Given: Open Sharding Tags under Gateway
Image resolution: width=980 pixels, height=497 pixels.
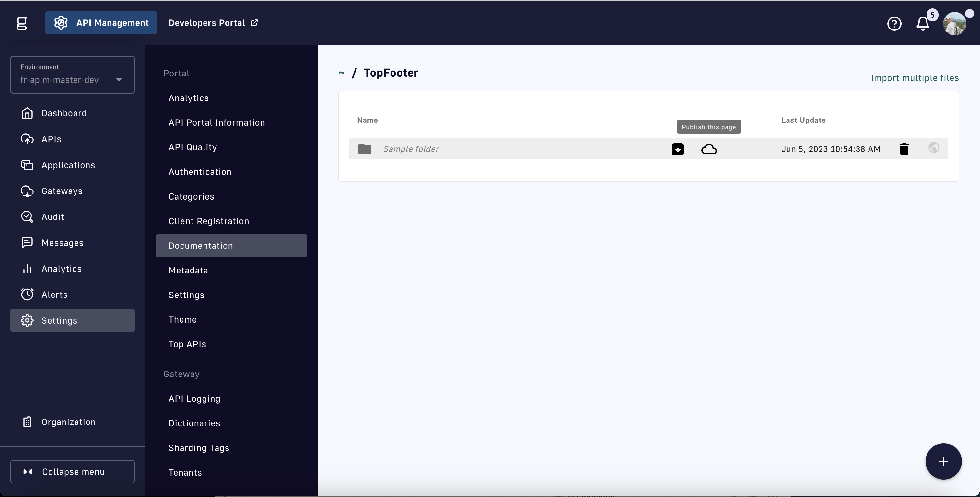Looking at the screenshot, I should [199, 448].
